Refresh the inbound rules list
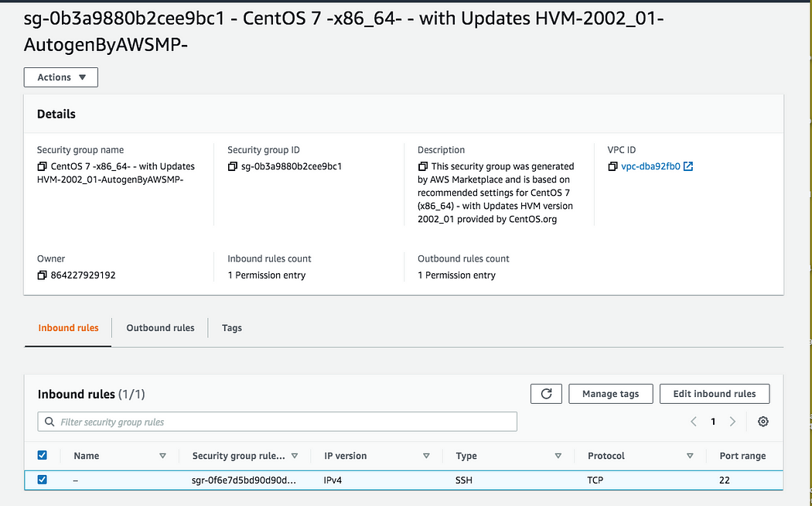 pyautogui.click(x=546, y=394)
